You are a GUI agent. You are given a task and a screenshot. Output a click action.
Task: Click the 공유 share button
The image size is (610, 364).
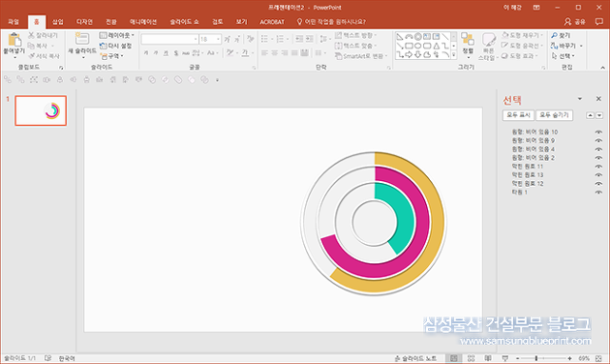coord(575,21)
